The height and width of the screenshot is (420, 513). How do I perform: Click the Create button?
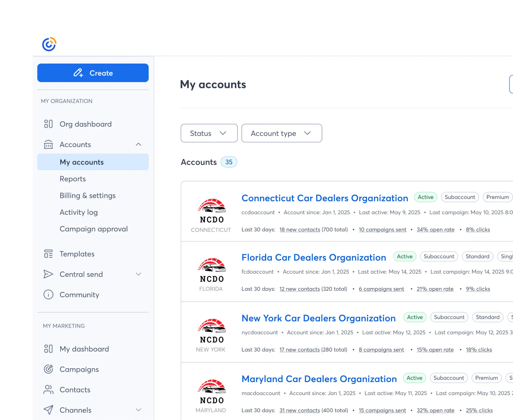pyautogui.click(x=93, y=73)
